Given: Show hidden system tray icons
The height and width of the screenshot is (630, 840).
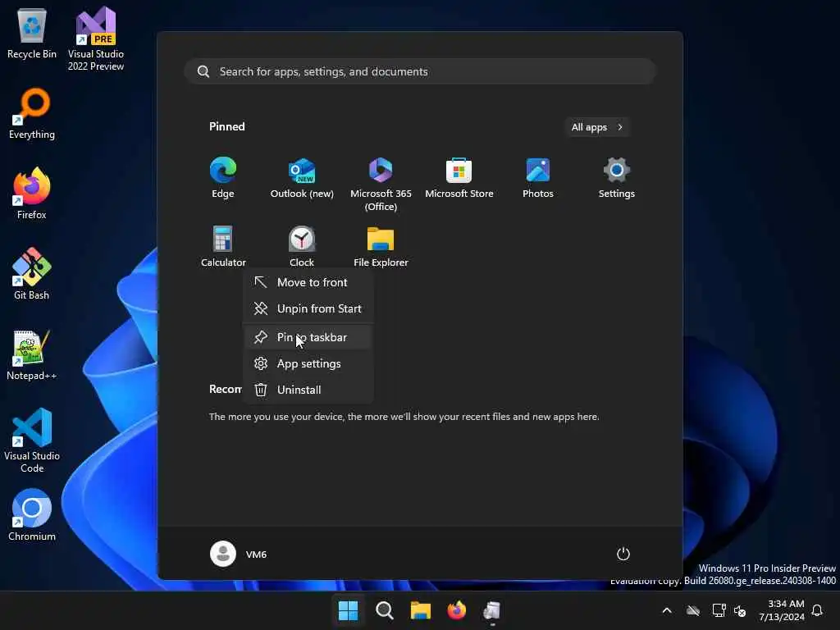Looking at the screenshot, I should tap(667, 610).
